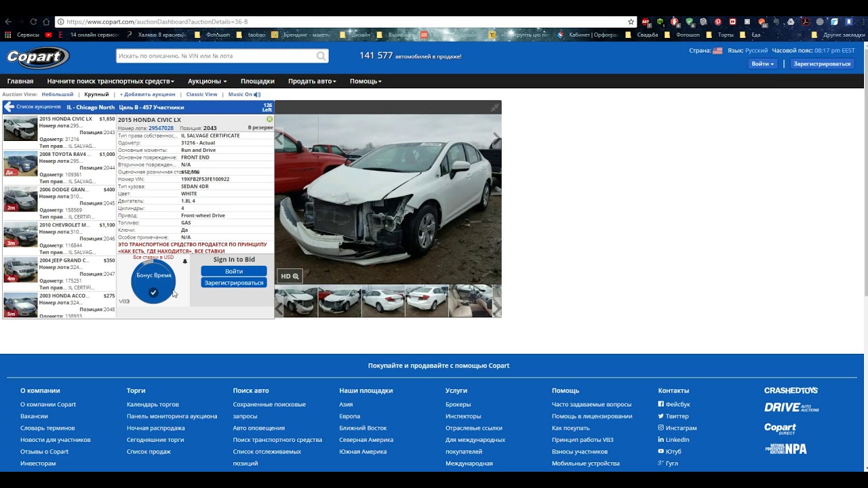The image size is (868, 488).
Task: Open the Google Apps shortcut in the bookmarks bar
Action: [8, 35]
